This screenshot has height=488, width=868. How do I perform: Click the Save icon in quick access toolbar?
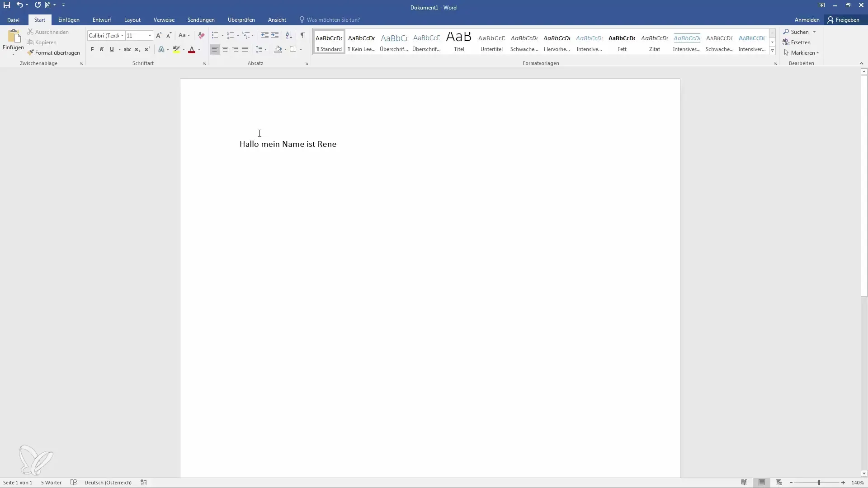coord(7,5)
